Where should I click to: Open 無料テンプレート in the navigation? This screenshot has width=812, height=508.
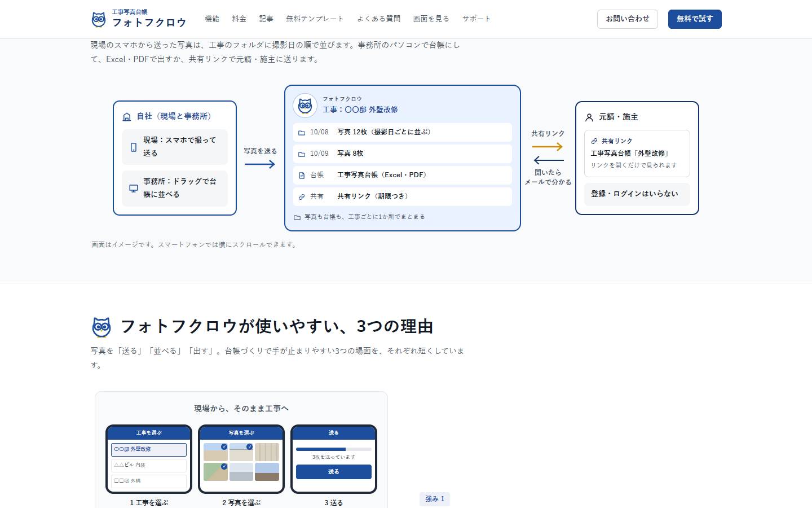pos(315,19)
